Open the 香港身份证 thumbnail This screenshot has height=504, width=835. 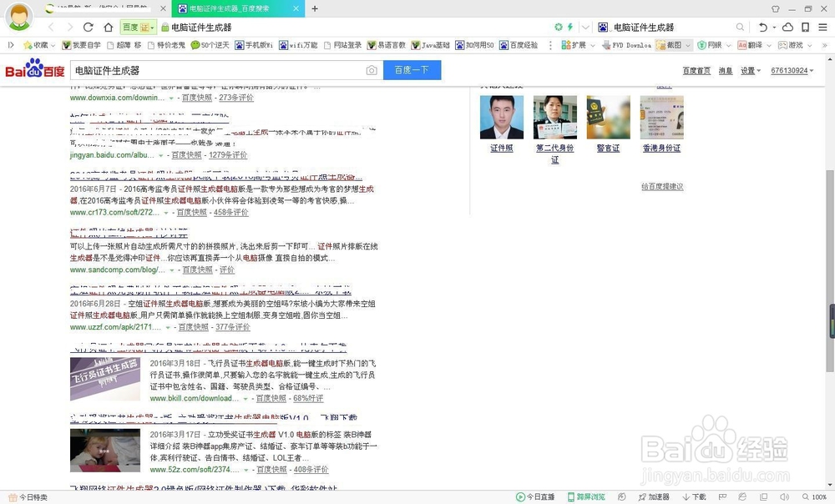(661, 117)
